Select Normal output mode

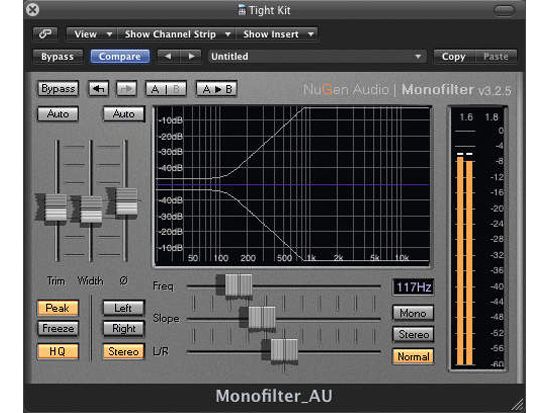point(413,357)
